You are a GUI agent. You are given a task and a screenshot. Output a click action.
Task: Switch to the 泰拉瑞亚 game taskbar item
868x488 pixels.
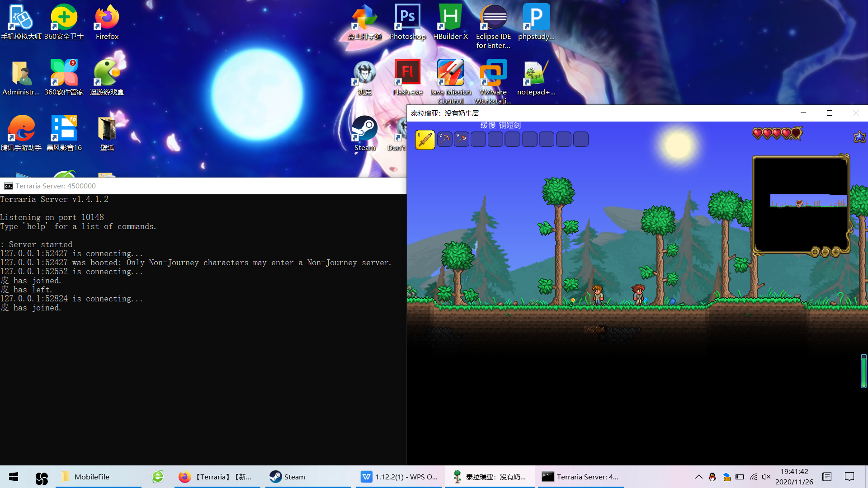490,477
